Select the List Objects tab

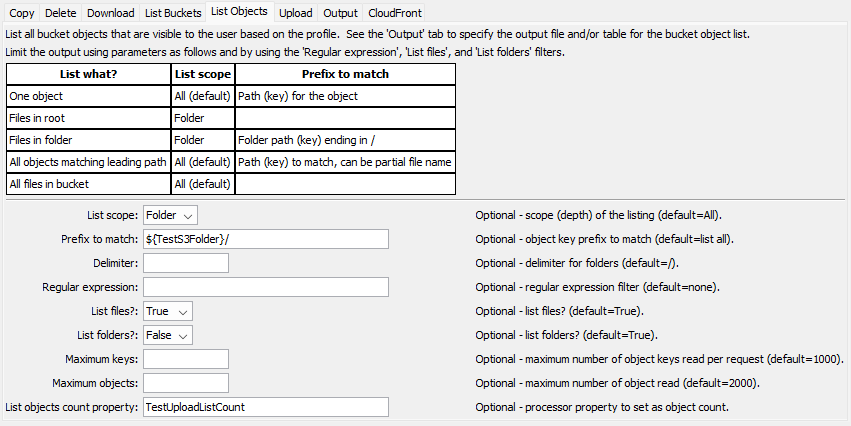click(240, 12)
